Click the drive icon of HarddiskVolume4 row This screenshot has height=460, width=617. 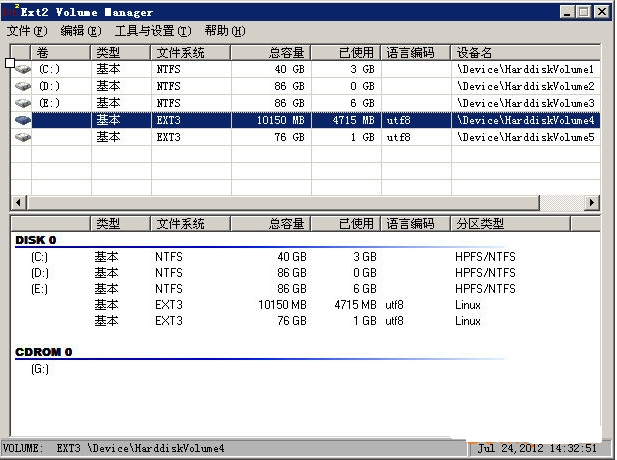click(23, 120)
